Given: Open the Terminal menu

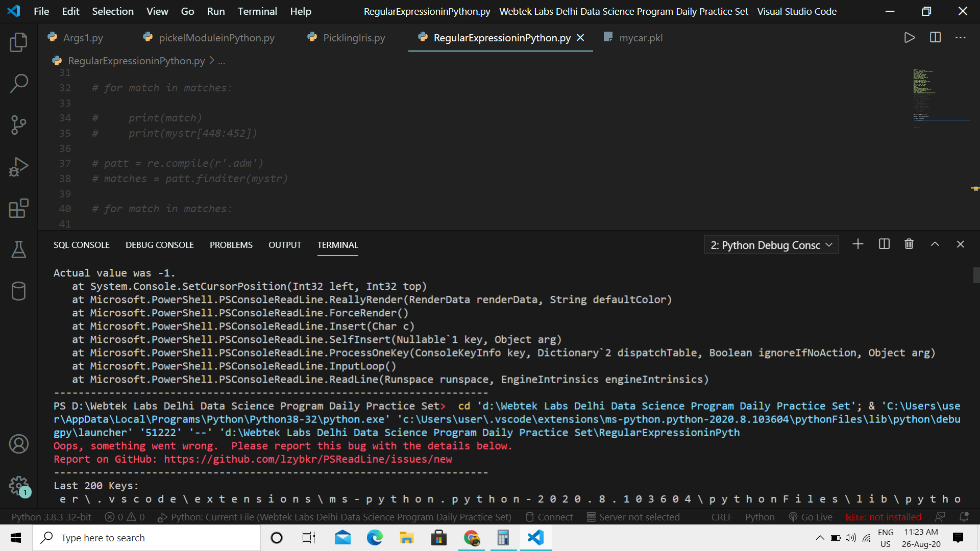Looking at the screenshot, I should click(x=257, y=11).
